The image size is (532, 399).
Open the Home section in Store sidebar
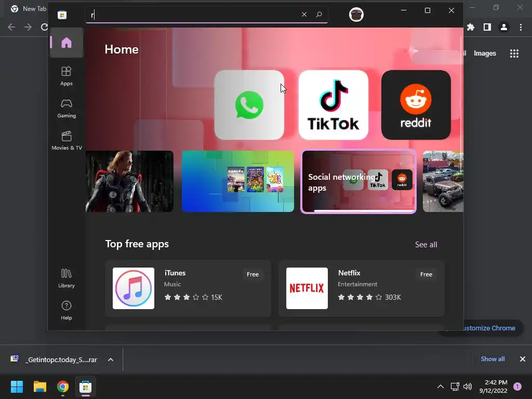pyautogui.click(x=66, y=43)
